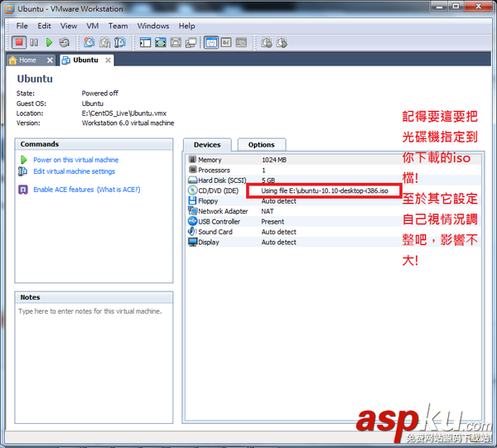Open the Edit menu
This screenshot has height=448, width=497.
click(44, 26)
